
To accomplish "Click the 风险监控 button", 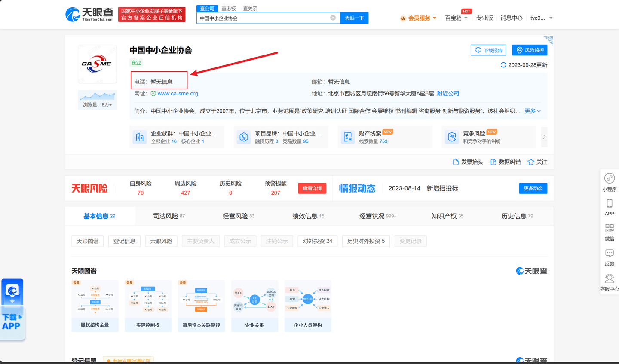I will (x=530, y=50).
